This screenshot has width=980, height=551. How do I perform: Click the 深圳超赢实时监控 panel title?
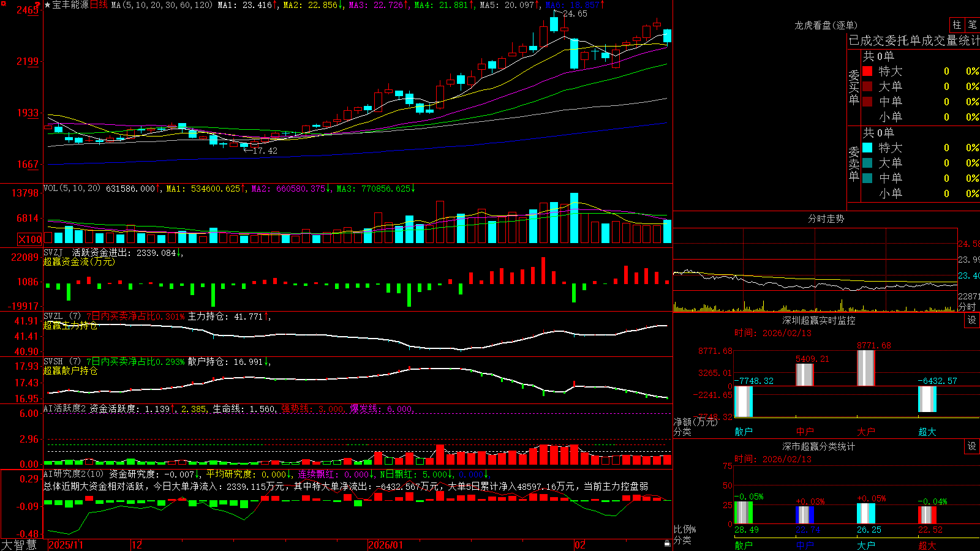[x=819, y=320]
